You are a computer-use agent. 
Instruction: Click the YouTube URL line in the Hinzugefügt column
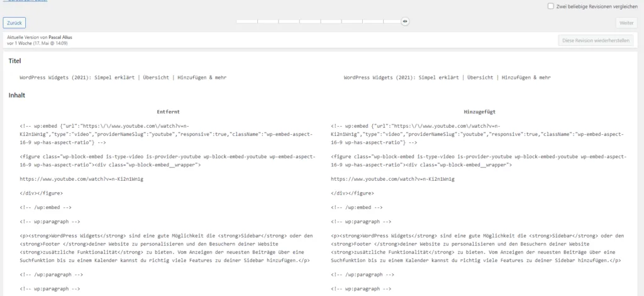[x=392, y=179]
